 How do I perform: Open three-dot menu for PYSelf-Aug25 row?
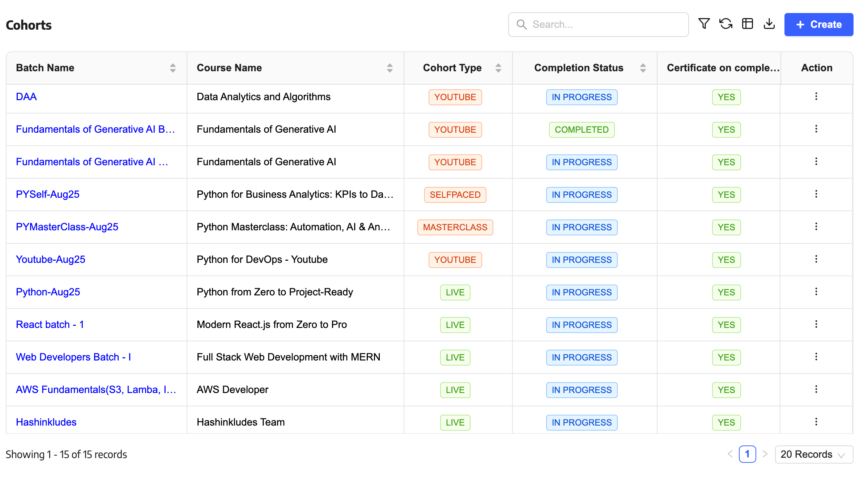[816, 194]
